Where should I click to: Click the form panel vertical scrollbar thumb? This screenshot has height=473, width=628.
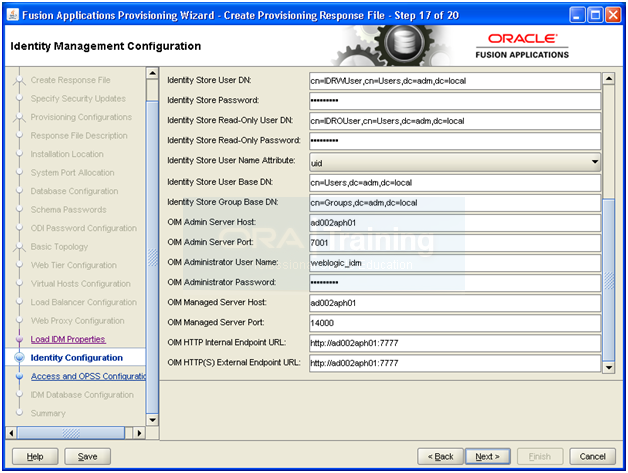tap(608, 280)
